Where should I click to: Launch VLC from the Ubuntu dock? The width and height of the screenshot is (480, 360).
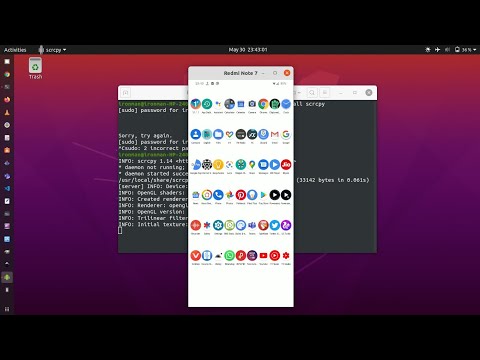pos(7,112)
